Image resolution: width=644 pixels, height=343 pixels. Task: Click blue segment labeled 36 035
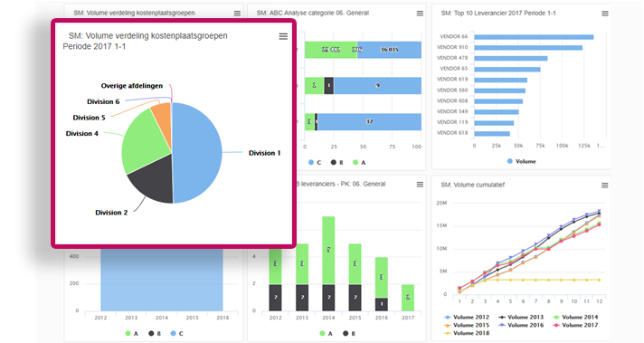389,50
